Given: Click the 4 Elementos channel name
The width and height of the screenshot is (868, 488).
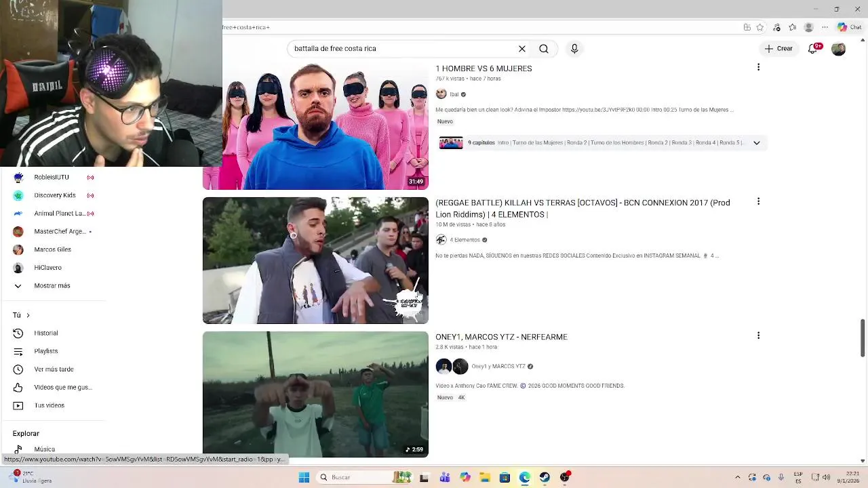Looking at the screenshot, I should coord(465,240).
